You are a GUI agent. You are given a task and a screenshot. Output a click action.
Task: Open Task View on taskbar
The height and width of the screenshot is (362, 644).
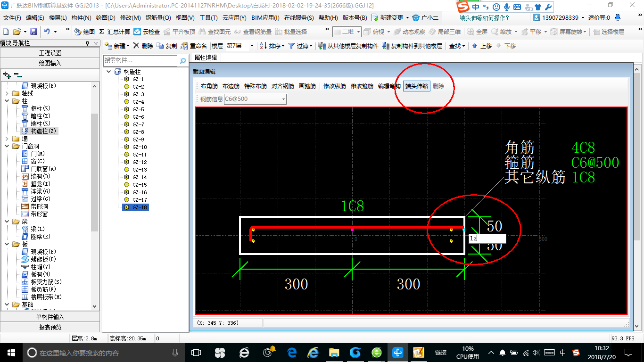[x=196, y=353]
